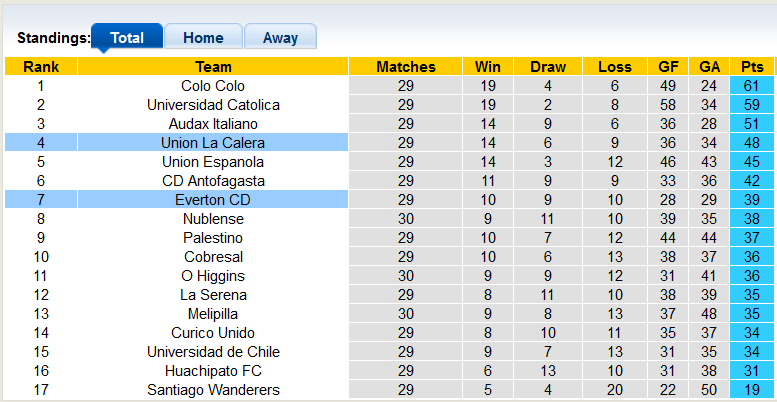Click the Nublense team name

coord(213,219)
